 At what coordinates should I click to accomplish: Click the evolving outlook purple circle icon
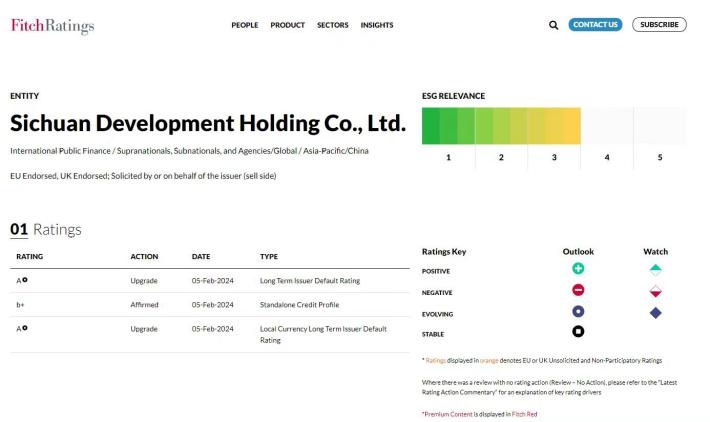(578, 312)
